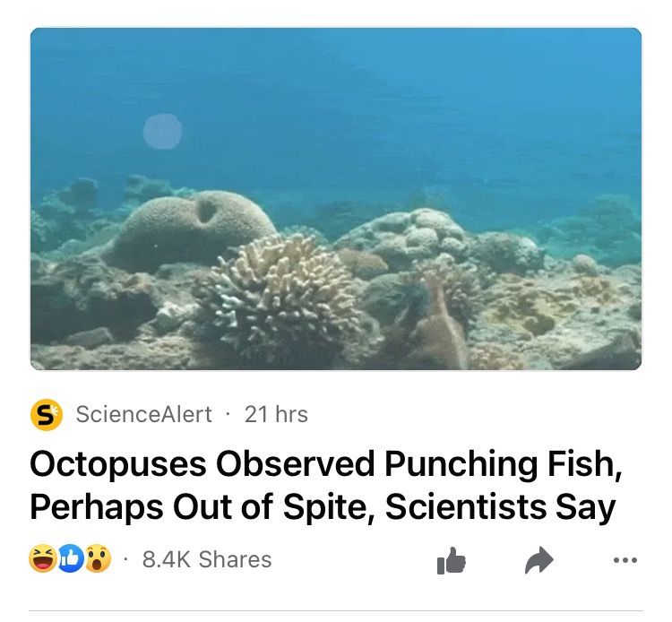This screenshot has height=622, width=672.
Task: Click the Share arrow icon
Action: (539, 560)
